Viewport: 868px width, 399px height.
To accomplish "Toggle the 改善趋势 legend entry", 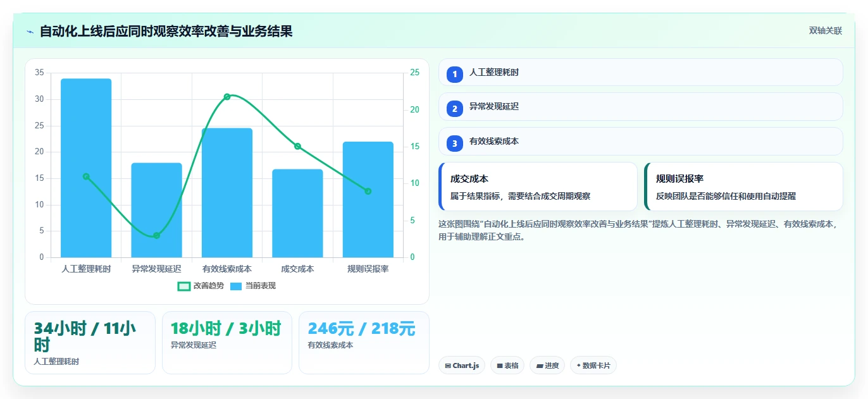I will tap(201, 286).
